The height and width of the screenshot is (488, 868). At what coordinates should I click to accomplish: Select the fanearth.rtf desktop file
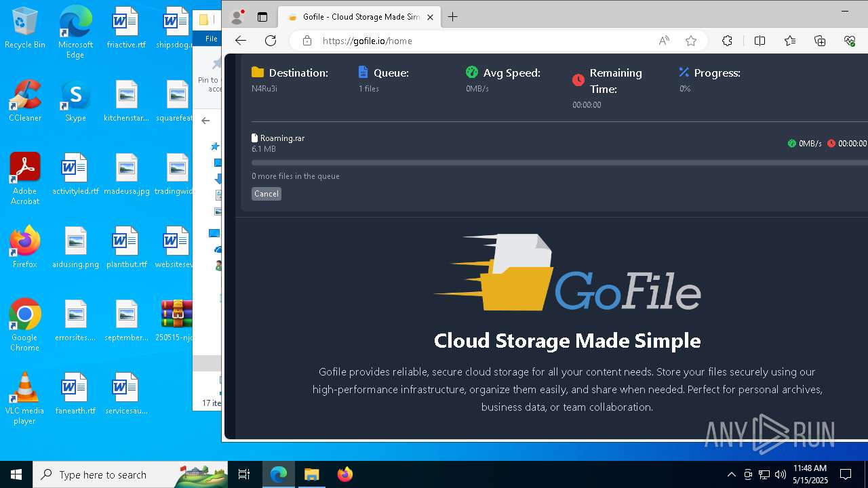pyautogui.click(x=75, y=394)
